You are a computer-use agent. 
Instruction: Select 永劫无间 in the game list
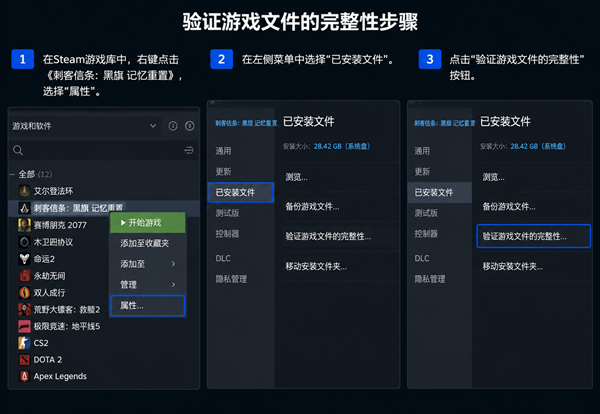[x=49, y=275]
